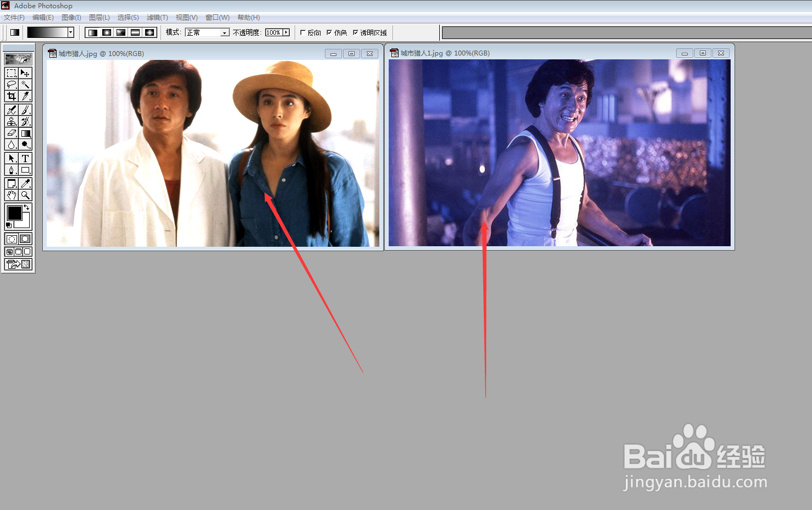The height and width of the screenshot is (510, 812).
Task: Select the Blur tool
Action: point(11,145)
